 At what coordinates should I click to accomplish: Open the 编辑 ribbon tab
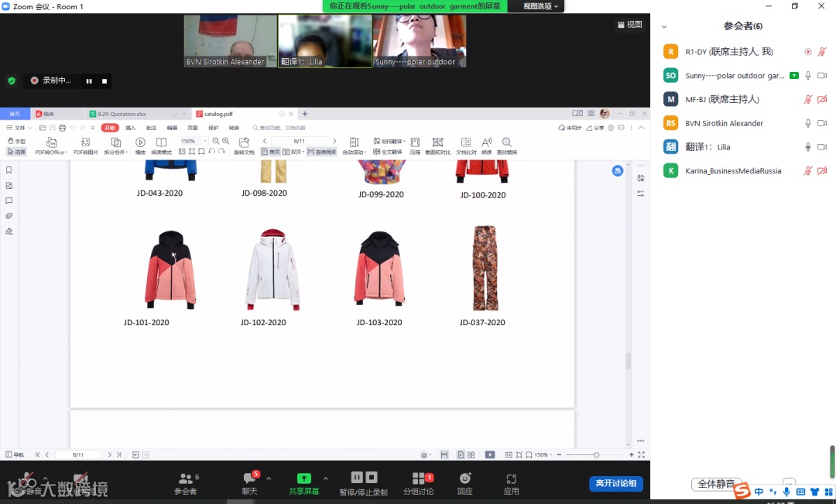172,128
